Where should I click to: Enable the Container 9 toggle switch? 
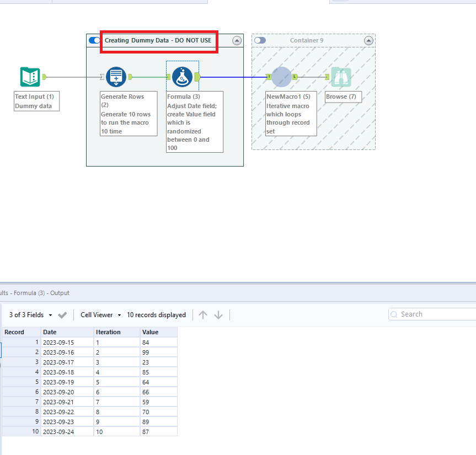click(x=259, y=40)
